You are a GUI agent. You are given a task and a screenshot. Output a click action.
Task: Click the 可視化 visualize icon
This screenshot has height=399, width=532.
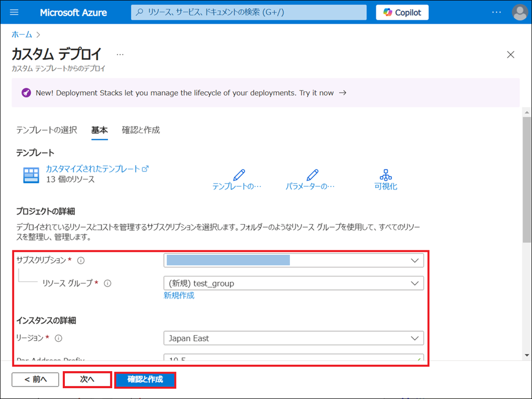[386, 175]
